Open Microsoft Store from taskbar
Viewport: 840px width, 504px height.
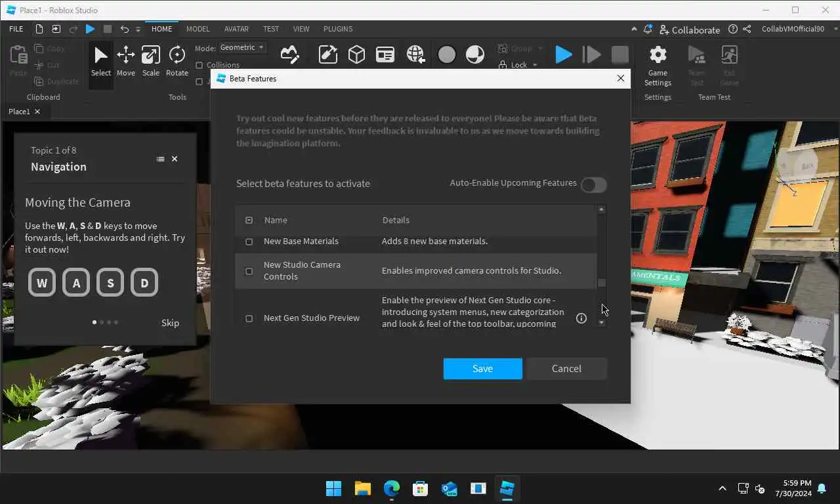[x=420, y=488]
